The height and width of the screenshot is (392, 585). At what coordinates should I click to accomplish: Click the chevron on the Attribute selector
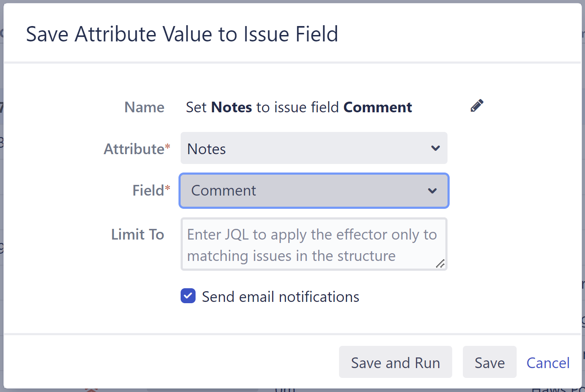point(435,148)
